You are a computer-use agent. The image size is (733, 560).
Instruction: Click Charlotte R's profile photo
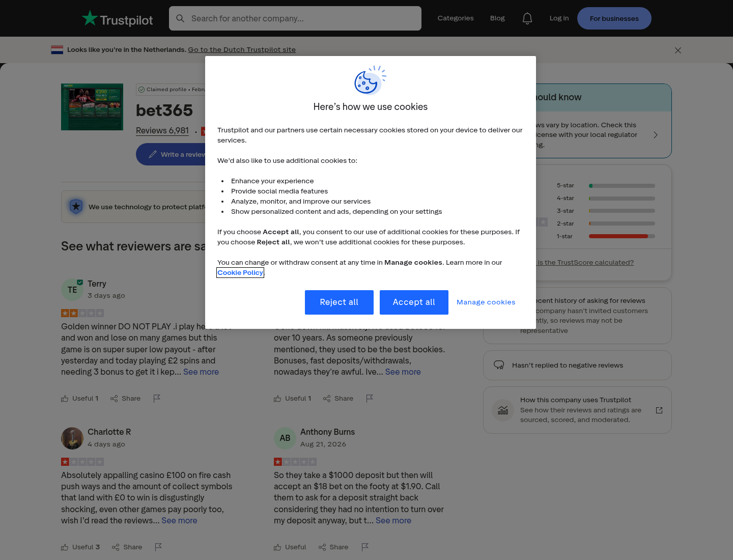click(72, 438)
